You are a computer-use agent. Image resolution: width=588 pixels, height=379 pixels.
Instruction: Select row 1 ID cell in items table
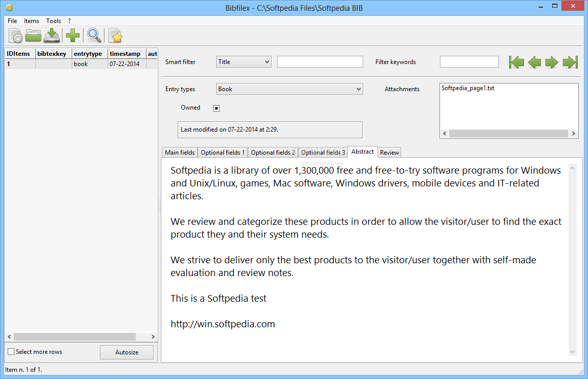pyautogui.click(x=20, y=64)
